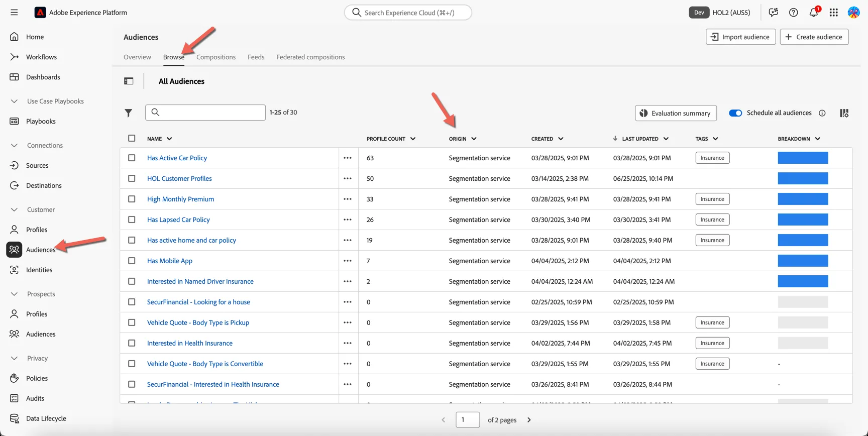This screenshot has width=868, height=436.
Task: Open the help question mark icon
Action: pos(793,13)
